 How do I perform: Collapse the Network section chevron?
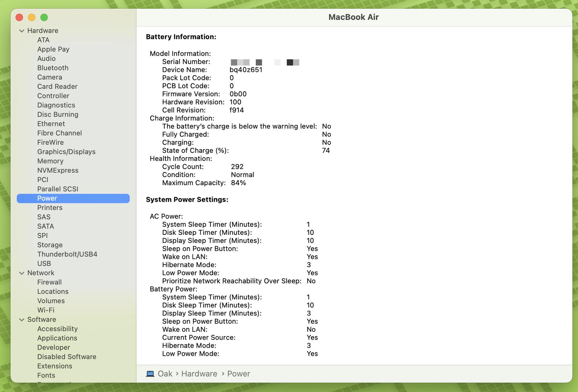point(22,273)
